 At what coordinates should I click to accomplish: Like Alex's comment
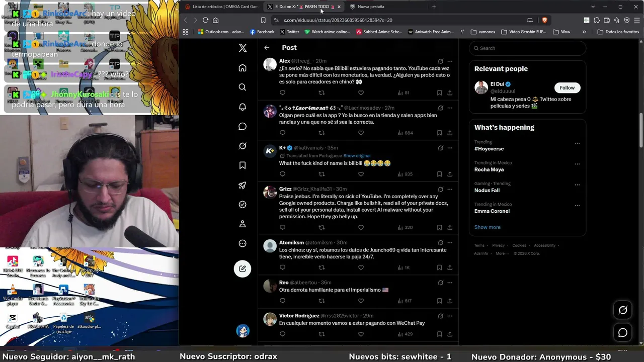pyautogui.click(x=361, y=93)
